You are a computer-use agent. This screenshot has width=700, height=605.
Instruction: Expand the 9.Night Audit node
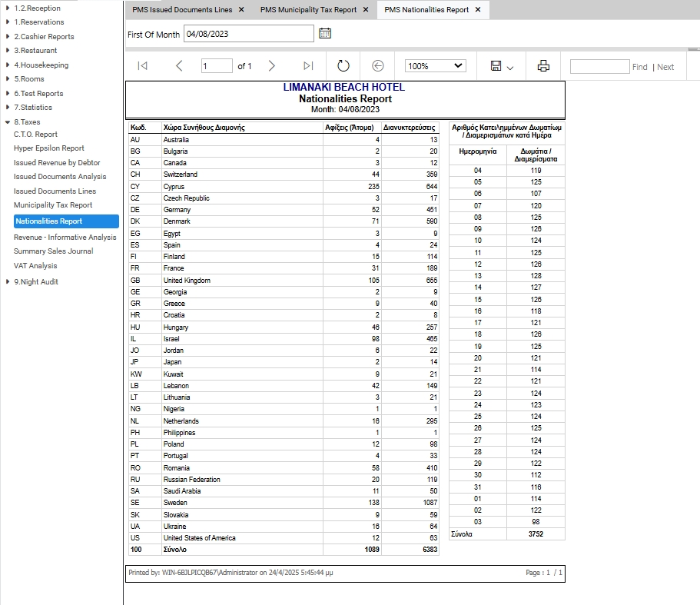[x=8, y=281]
